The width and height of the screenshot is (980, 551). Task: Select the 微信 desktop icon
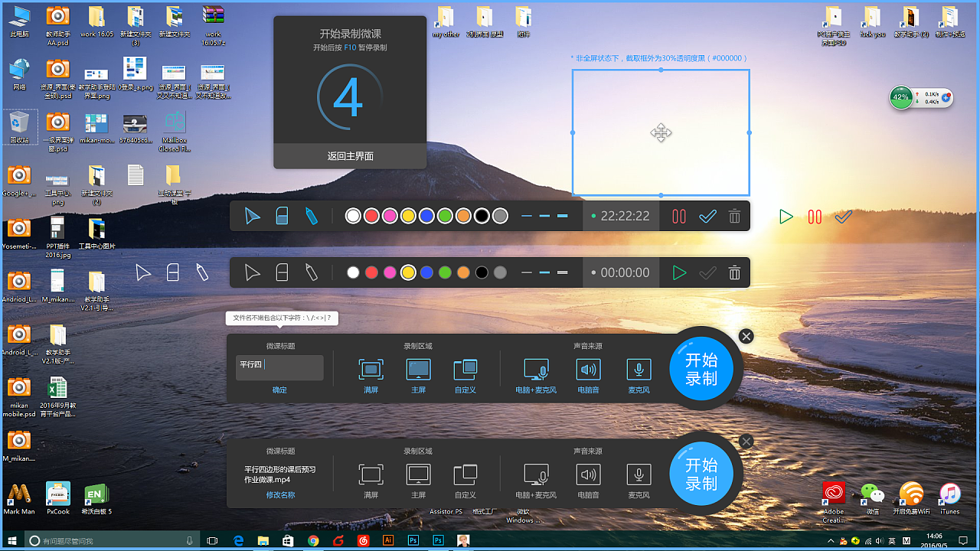click(872, 498)
